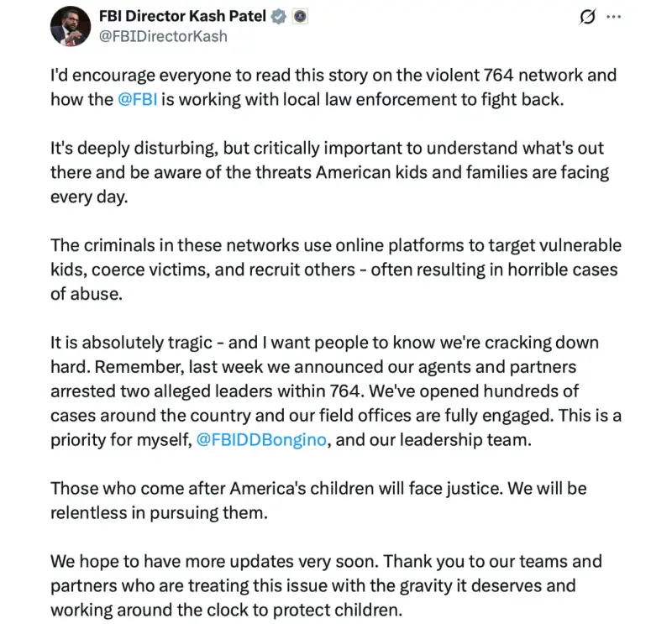Click the paragraph starting "The criminals in these networks"

336,270
